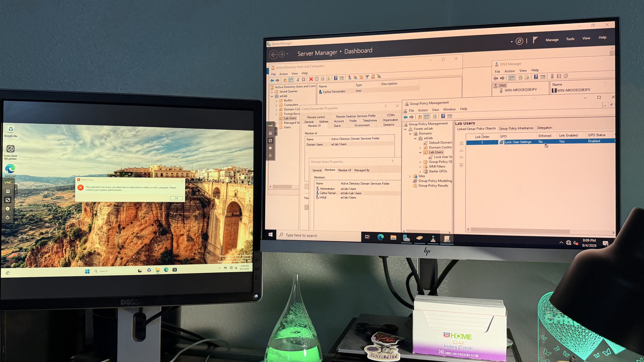This screenshot has height=362, width=644.
Task: Click the Windows Start button on the Dell monitor
Action: click(x=87, y=271)
